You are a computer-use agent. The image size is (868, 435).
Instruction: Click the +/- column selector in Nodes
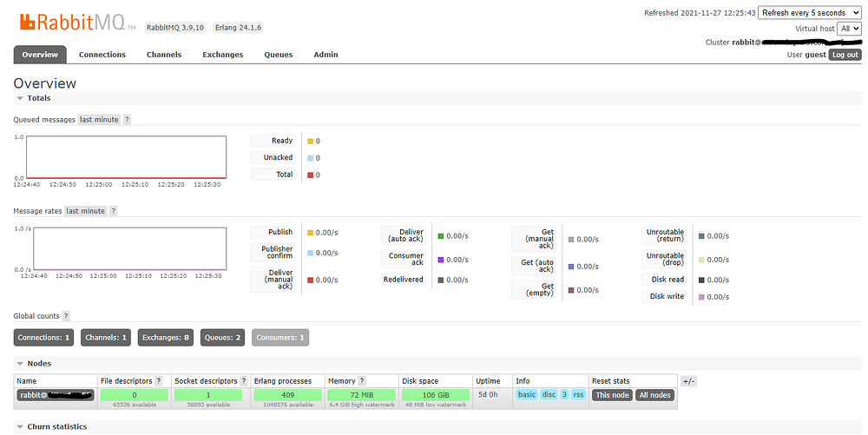tap(688, 381)
